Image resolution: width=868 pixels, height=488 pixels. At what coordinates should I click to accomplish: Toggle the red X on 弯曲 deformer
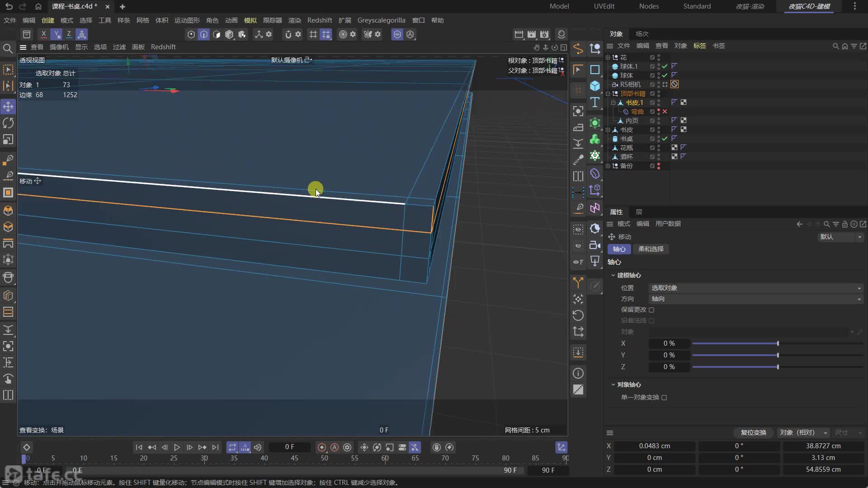665,112
